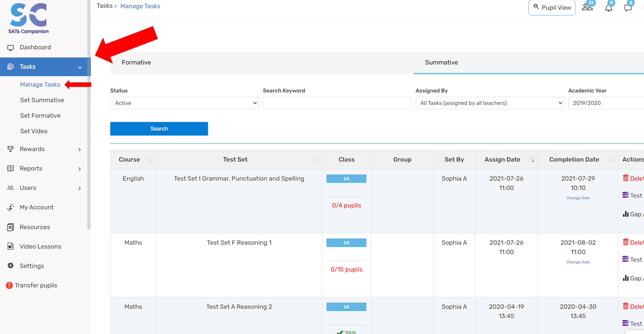This screenshot has height=334, width=644.
Task: Click '0/4 pupils' text
Action: [346, 205]
